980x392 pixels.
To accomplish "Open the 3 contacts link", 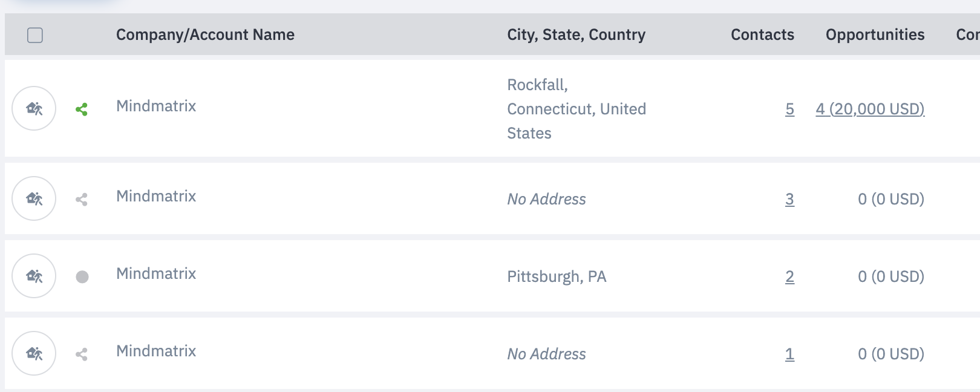I will pos(789,199).
